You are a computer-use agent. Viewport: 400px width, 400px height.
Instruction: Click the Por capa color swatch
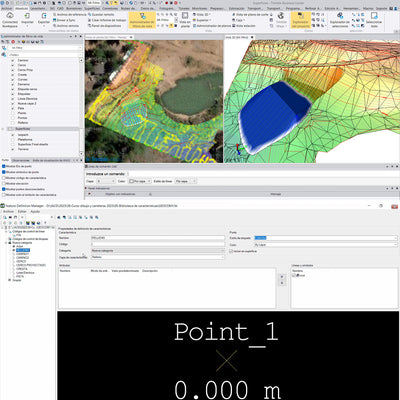(x=132, y=181)
